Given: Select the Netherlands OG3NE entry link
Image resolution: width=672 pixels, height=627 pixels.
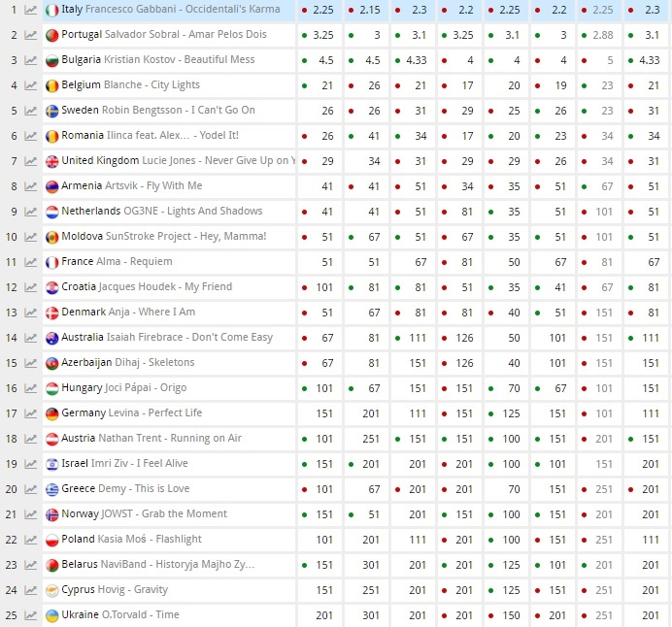Looking at the screenshot, I should pos(161,212).
